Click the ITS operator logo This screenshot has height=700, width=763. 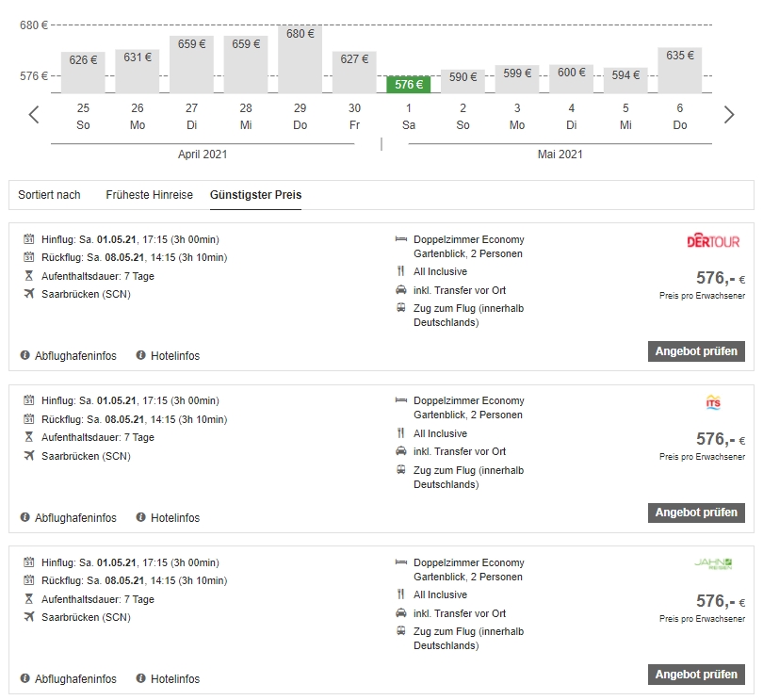pyautogui.click(x=713, y=403)
